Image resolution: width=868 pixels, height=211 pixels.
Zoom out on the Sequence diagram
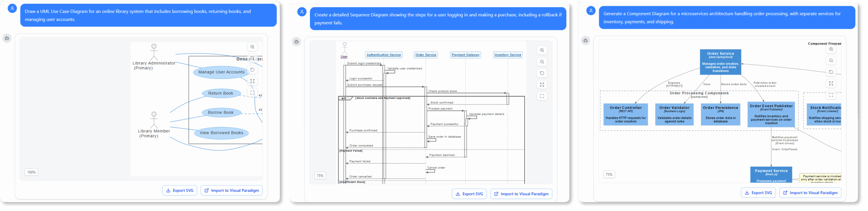tap(542, 62)
